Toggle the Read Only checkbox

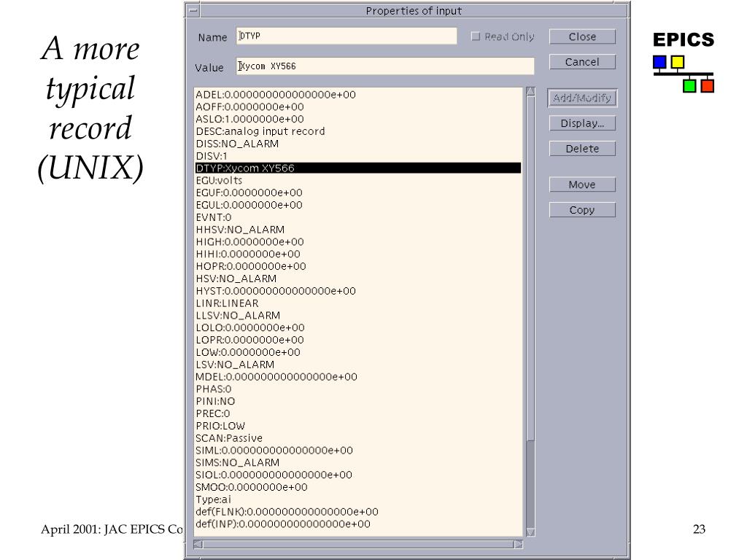[x=476, y=36]
